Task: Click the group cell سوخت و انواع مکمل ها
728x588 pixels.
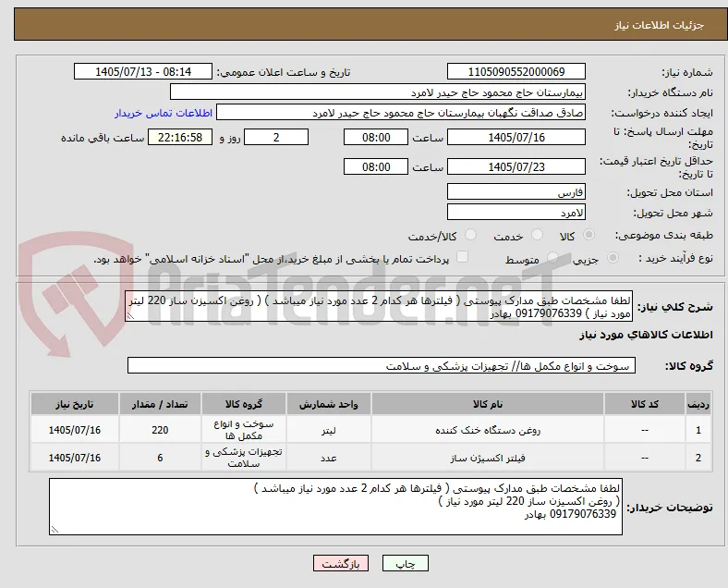Action: click(244, 430)
